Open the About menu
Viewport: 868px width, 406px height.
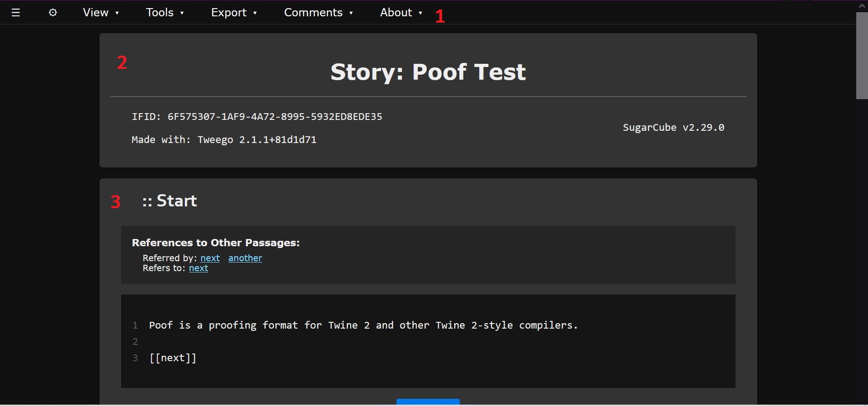point(401,13)
